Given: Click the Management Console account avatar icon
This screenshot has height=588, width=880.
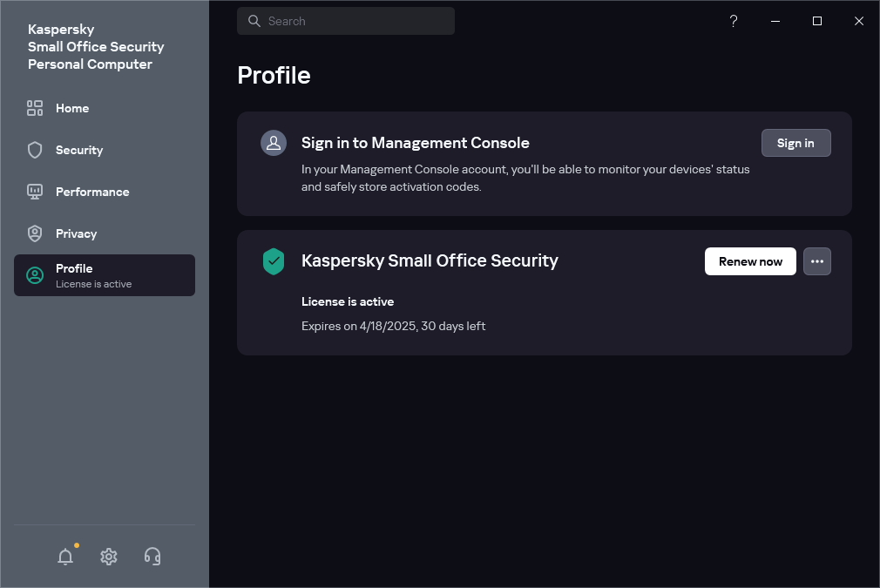Looking at the screenshot, I should pyautogui.click(x=274, y=142).
